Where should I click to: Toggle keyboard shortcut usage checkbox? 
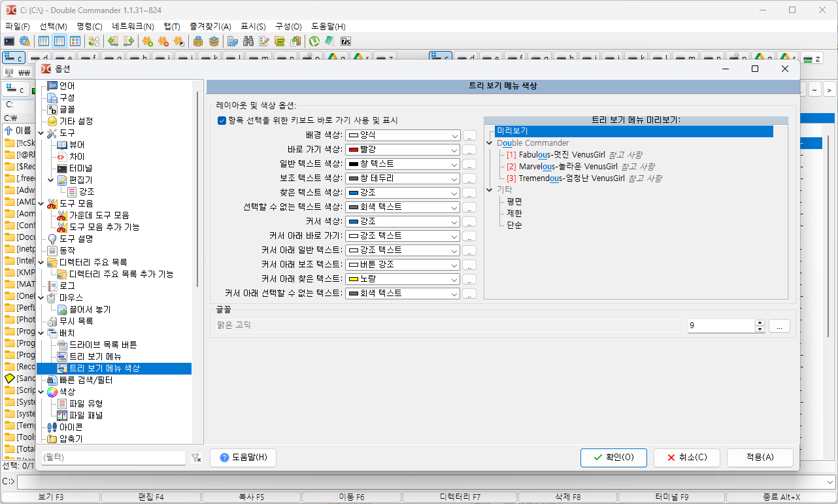tap(222, 120)
